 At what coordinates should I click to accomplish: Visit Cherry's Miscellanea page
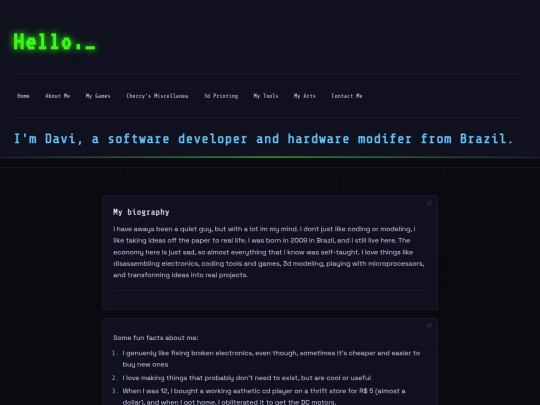[157, 96]
